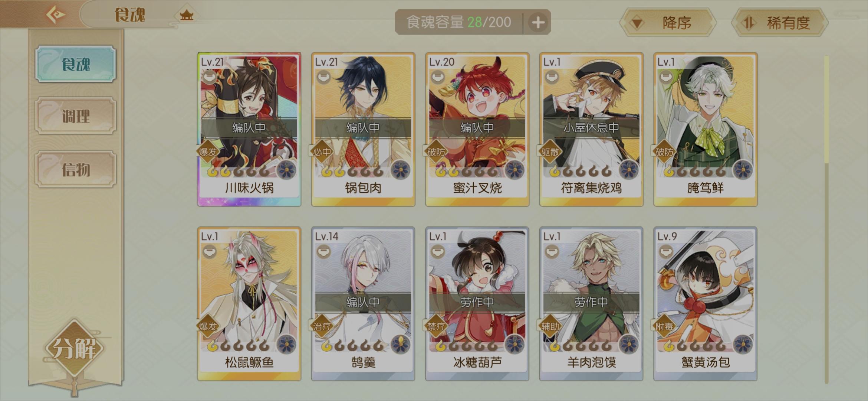This screenshot has height=401, width=868.
Task: Select the 食魂 side tab
Action: [x=76, y=64]
